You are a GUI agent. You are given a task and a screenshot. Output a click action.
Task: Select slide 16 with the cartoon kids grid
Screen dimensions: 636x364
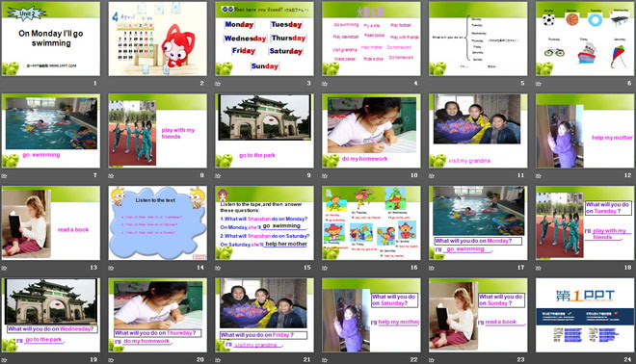[371, 223]
